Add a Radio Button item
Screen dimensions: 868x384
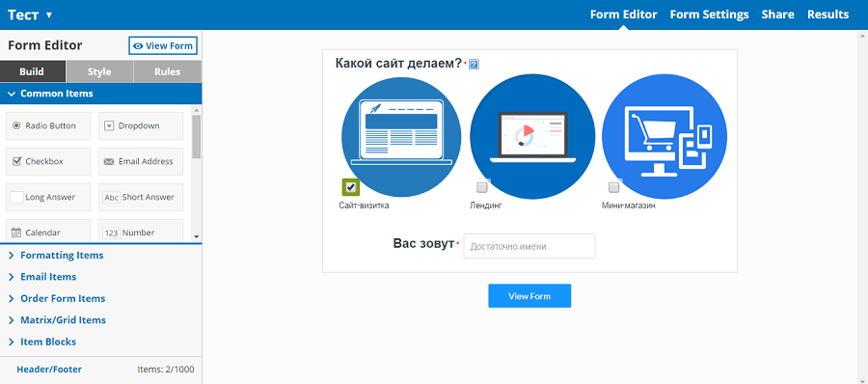(x=48, y=125)
